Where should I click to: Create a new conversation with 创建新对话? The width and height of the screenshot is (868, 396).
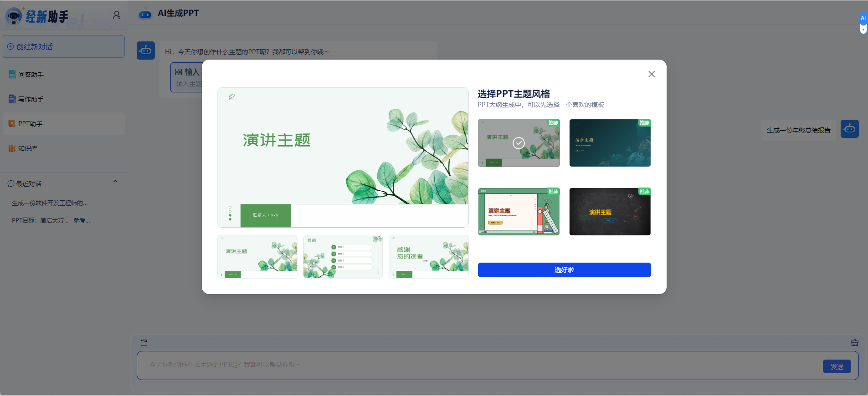point(64,46)
